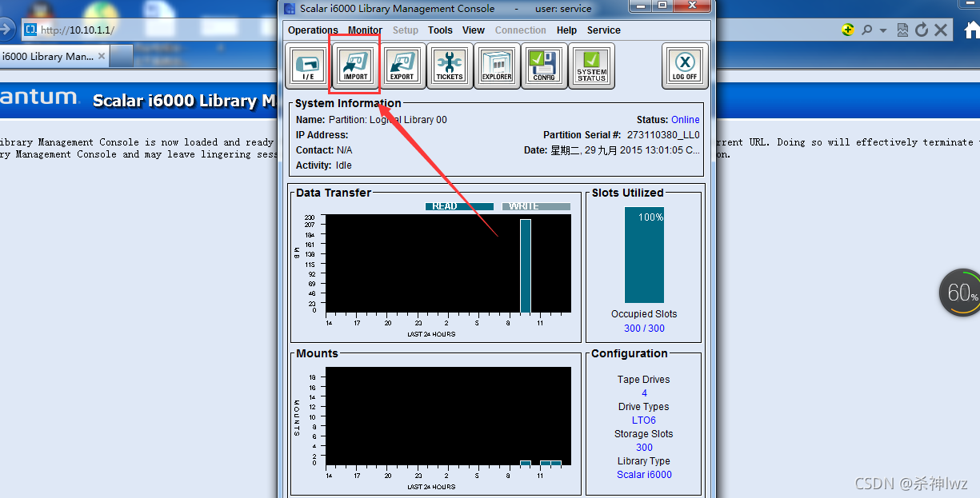Screen dimensions: 980x498
Task: Click the 100% slots utilized bar
Action: [644, 255]
